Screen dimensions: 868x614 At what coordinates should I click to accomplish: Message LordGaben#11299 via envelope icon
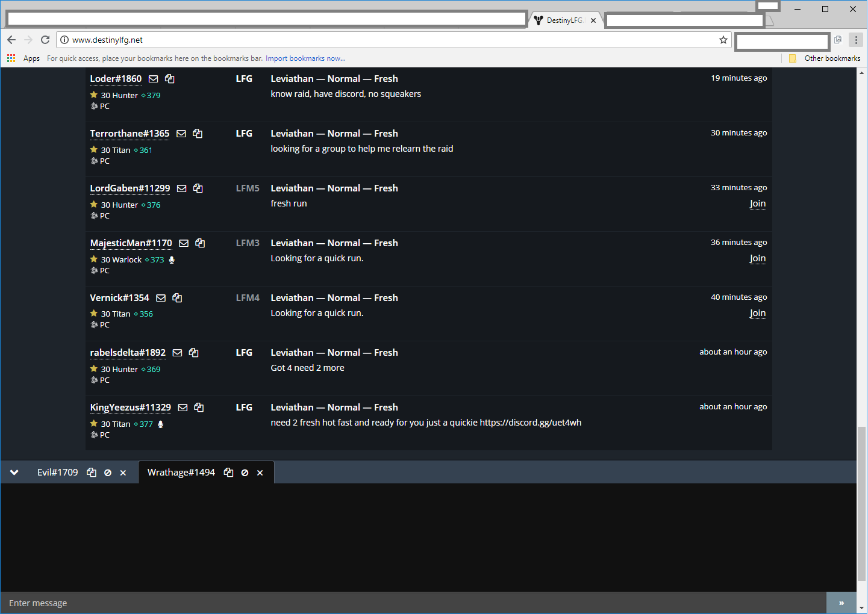pos(182,188)
